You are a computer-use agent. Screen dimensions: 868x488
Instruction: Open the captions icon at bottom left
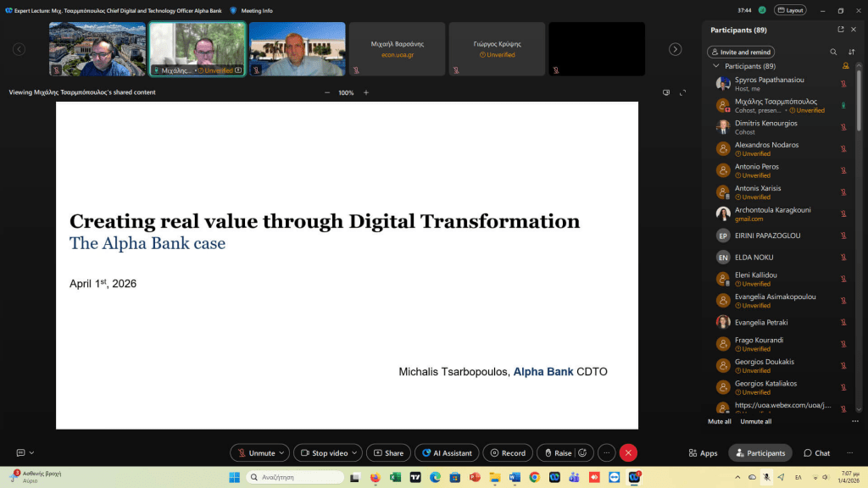[20, 452]
